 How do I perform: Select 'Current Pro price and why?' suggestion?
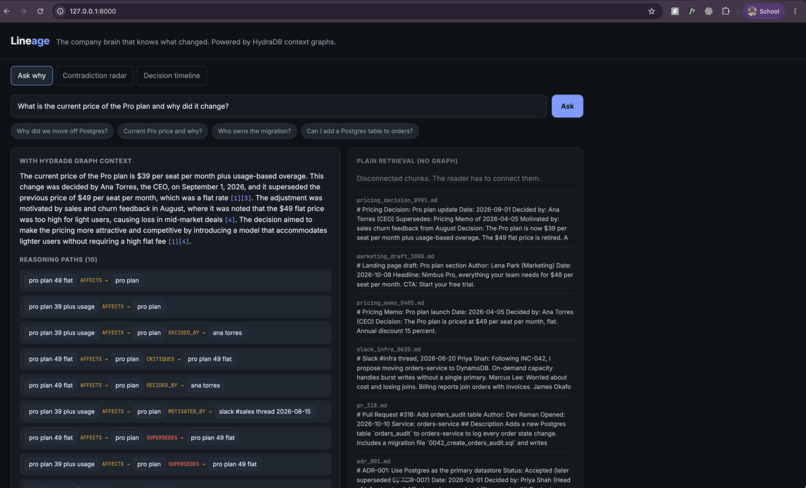click(x=162, y=131)
